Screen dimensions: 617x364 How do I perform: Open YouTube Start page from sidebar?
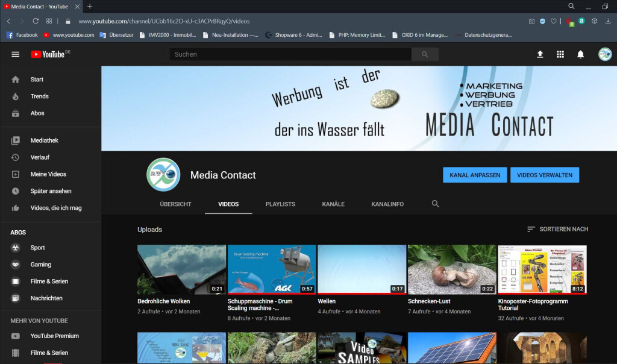36,79
